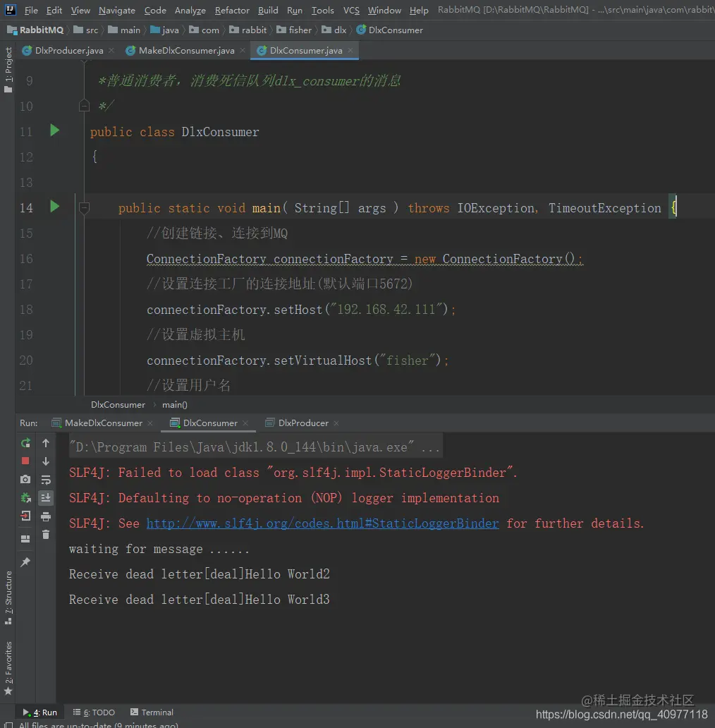Viewport: 715px width, 728px height.
Task: Select the DlxConsumer run tab
Action: click(x=209, y=423)
